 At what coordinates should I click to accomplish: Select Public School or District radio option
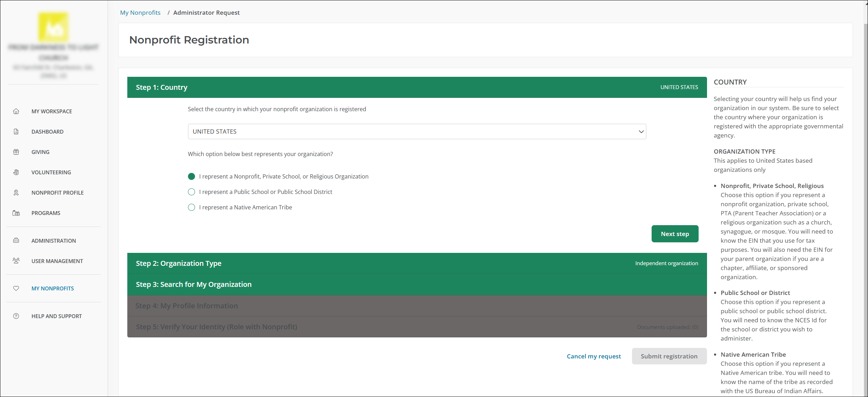pos(191,192)
